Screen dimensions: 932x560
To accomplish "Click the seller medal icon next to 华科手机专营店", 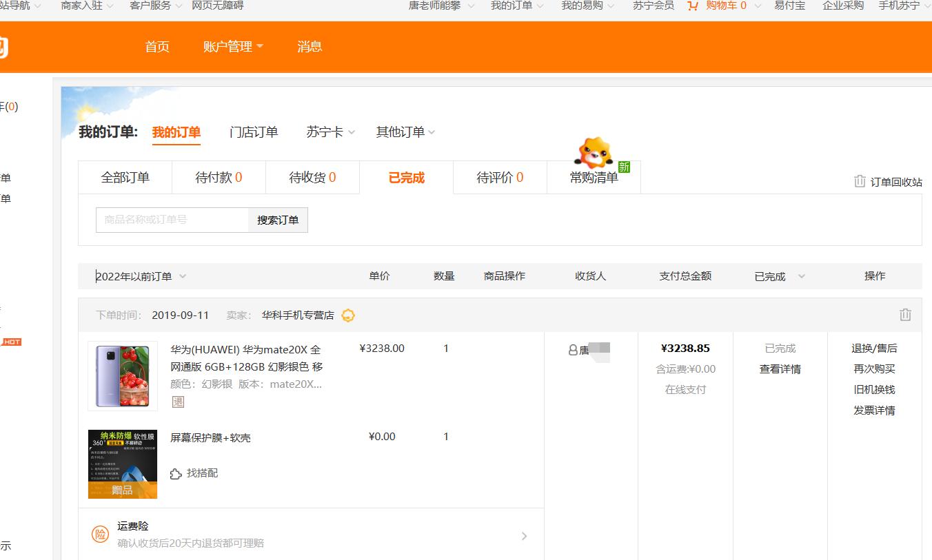I will tap(348, 315).
